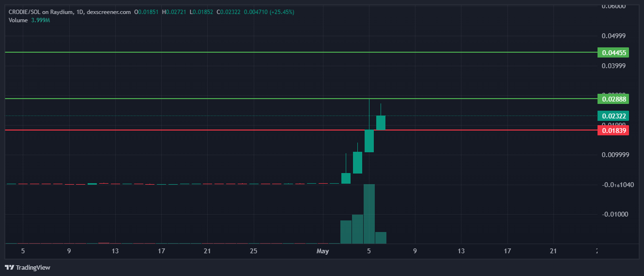Select the 0.04455 green price label
644x276 pixels.
[613, 53]
